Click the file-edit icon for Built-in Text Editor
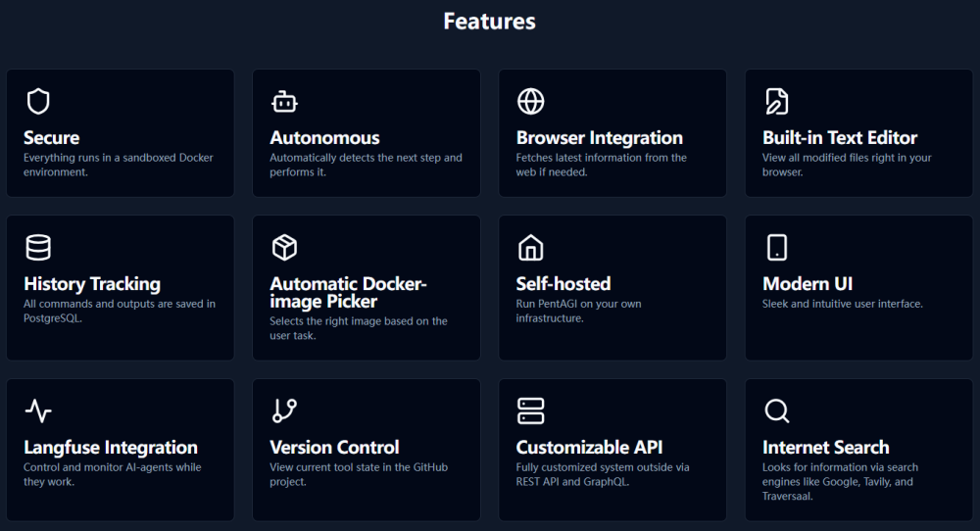980x531 pixels. pyautogui.click(x=776, y=102)
